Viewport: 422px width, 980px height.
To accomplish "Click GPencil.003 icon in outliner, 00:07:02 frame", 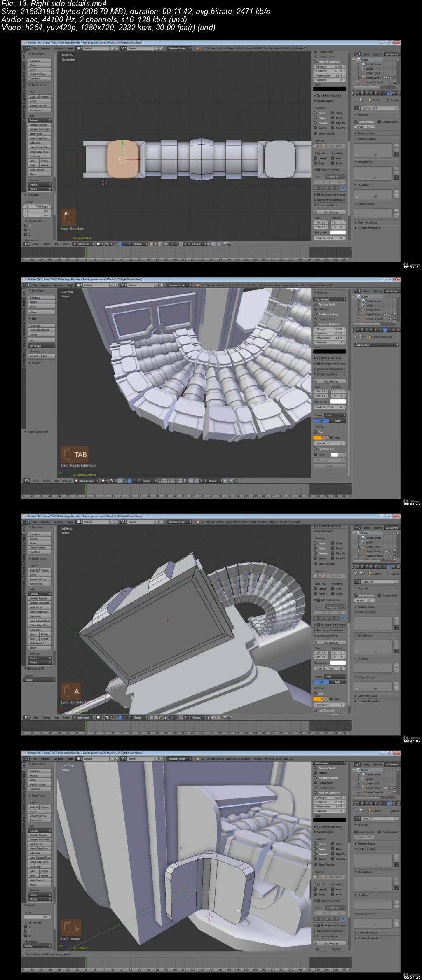I will tap(363, 546).
